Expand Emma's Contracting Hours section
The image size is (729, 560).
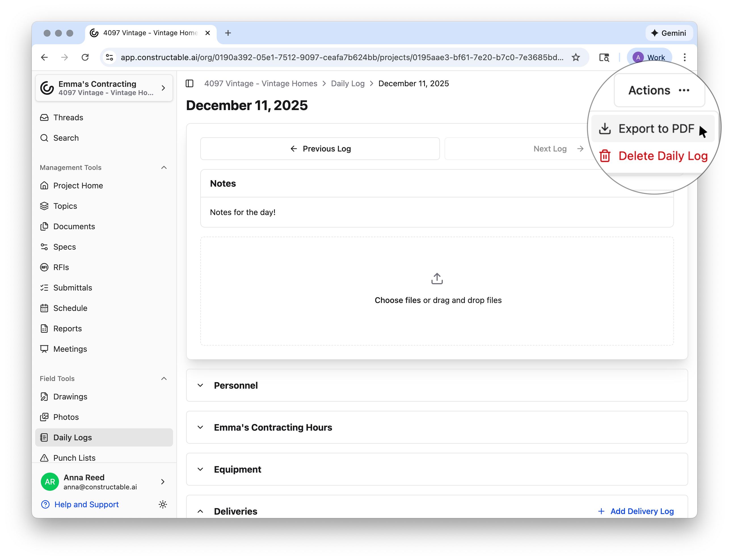coord(437,427)
